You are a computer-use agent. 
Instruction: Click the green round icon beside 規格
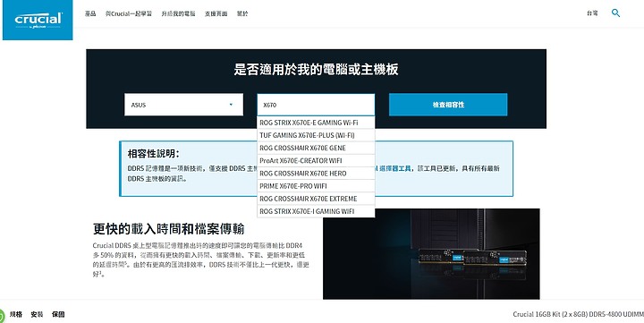[x=1, y=316]
